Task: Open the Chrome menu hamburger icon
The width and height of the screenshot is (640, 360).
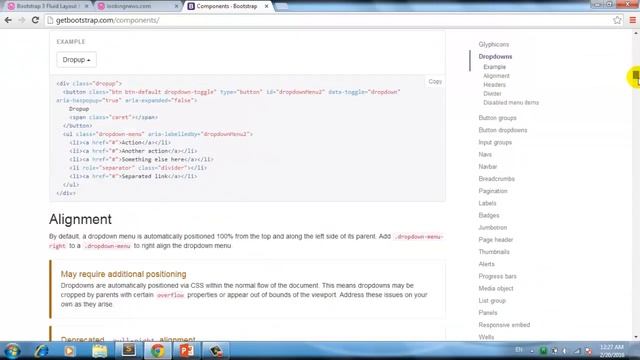Action: [x=633, y=20]
